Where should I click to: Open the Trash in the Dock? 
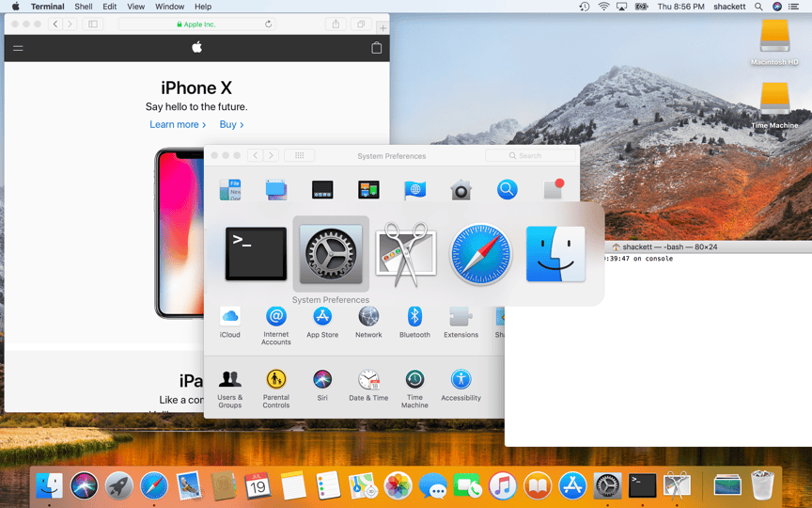click(762, 485)
